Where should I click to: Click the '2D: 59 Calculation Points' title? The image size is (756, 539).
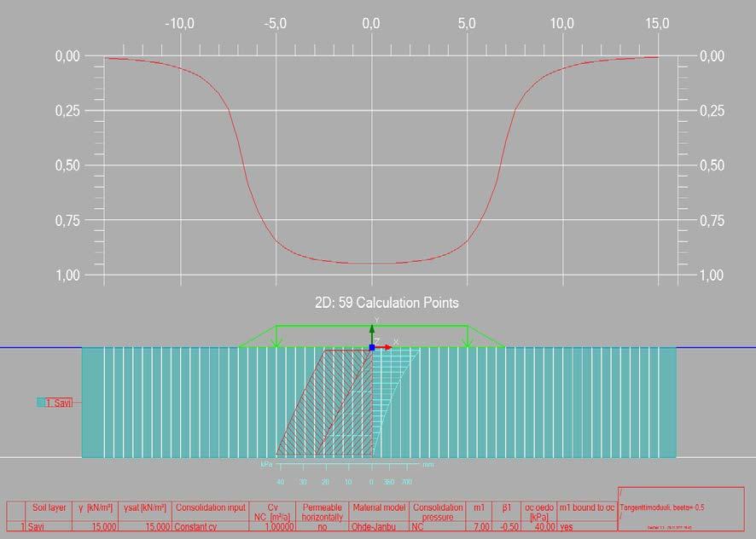[387, 303]
